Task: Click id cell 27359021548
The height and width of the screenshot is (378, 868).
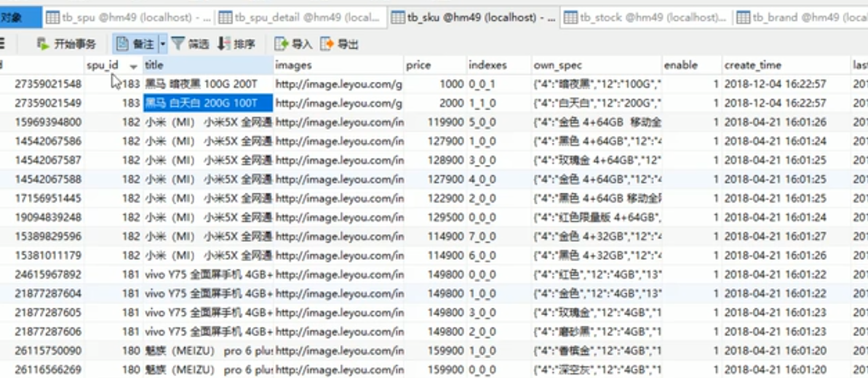Action: pos(48,84)
